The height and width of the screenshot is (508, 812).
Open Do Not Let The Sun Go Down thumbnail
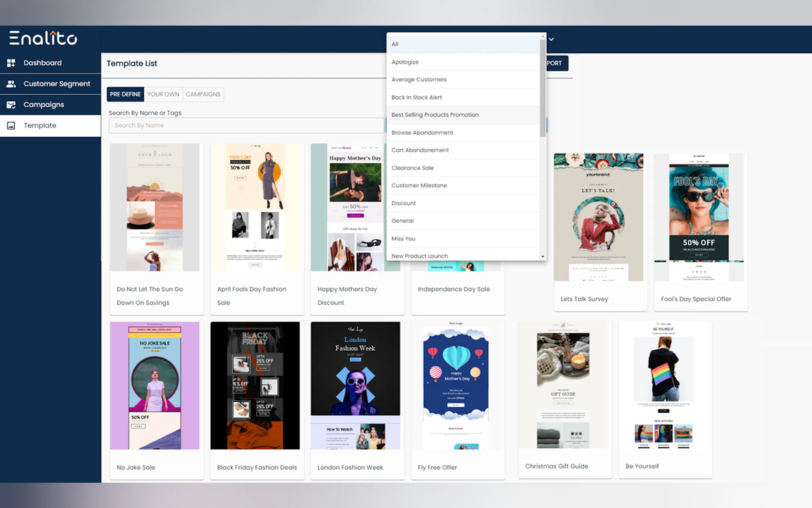[155, 207]
